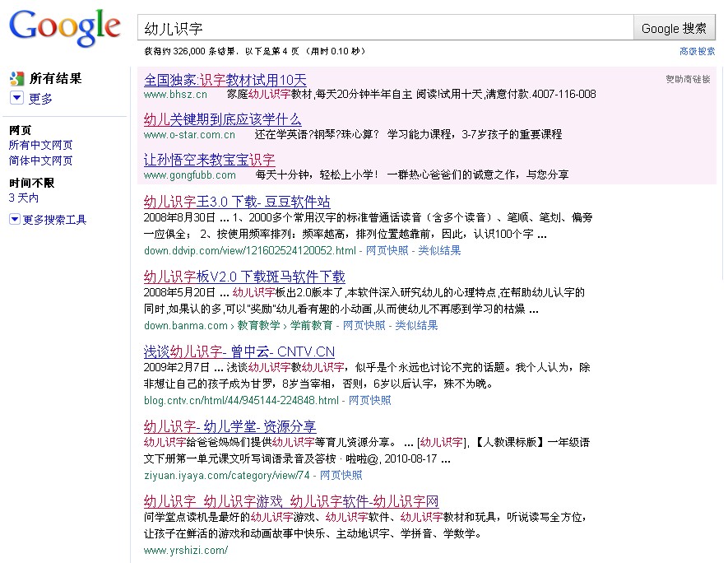728x563 pixels.
Task: Open 类似结果 for down.banma.com result
Action: click(416, 325)
